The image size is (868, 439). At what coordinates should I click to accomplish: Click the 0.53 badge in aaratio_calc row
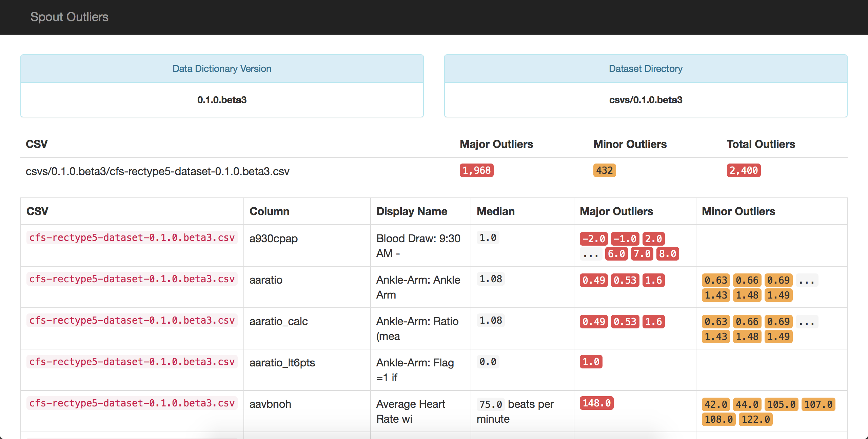(625, 322)
